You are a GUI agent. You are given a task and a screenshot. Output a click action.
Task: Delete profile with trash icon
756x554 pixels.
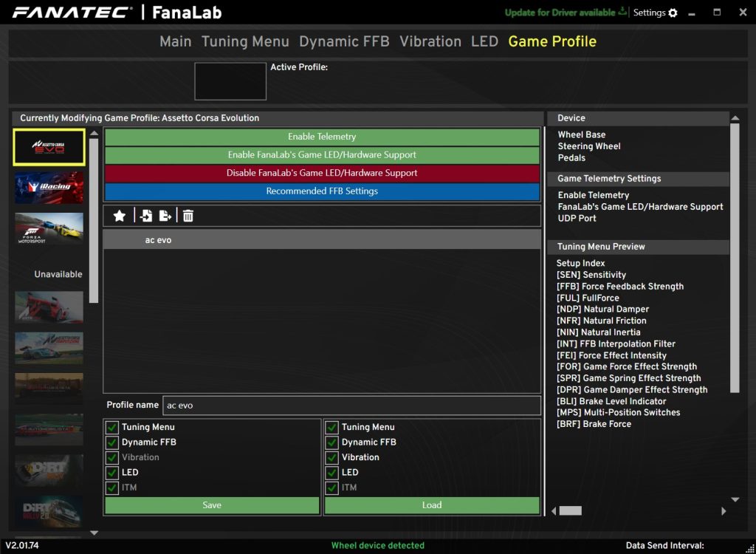[x=188, y=216]
